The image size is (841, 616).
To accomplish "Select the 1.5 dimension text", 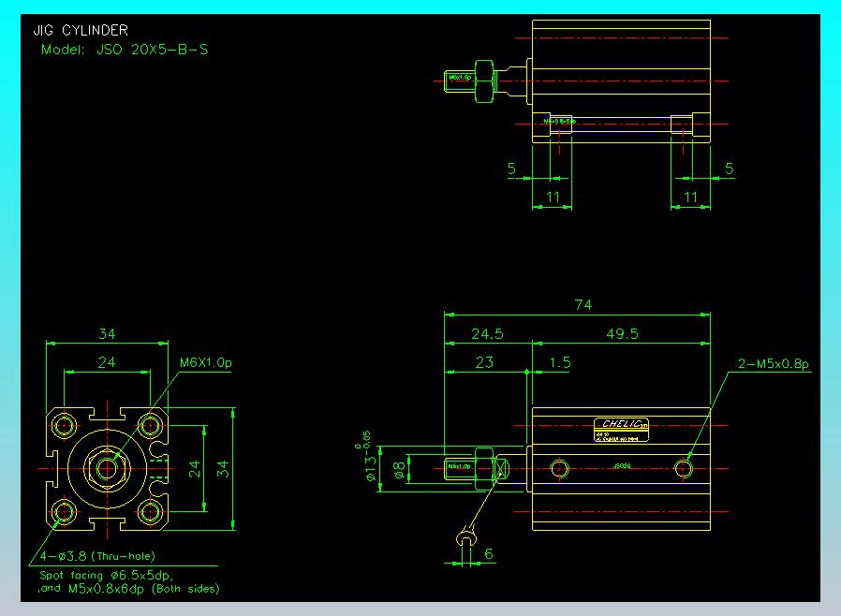I will [x=558, y=362].
